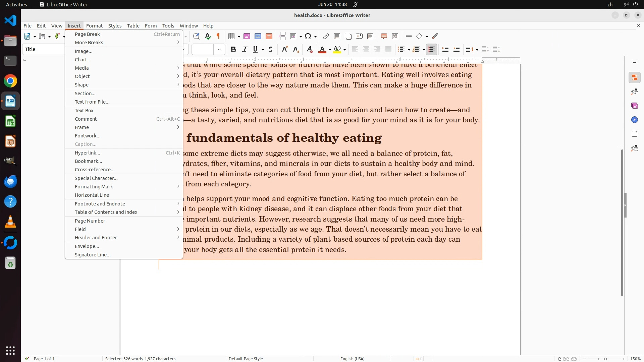Click the Insert Comment toolbar icon
Screen dimensions: 644x362
click(384, 36)
